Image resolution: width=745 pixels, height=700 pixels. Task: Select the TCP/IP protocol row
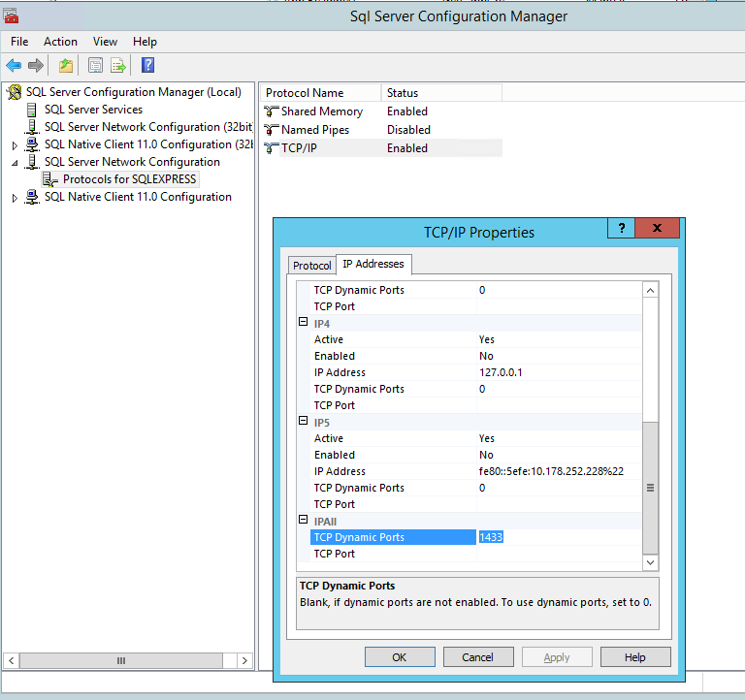click(x=299, y=148)
